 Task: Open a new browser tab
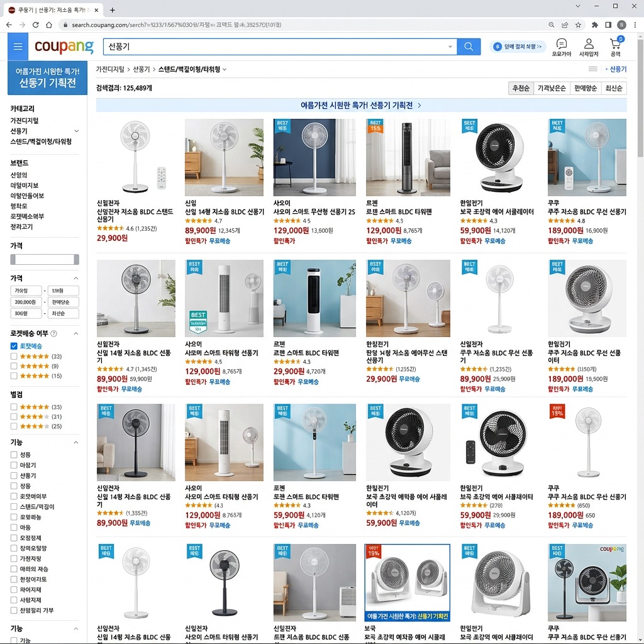coord(112,10)
